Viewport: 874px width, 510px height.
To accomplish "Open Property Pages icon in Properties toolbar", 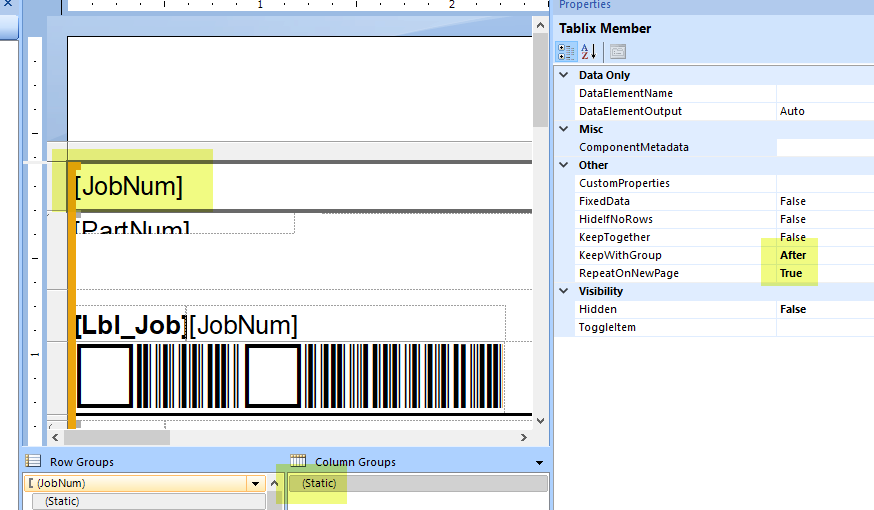I will point(618,52).
